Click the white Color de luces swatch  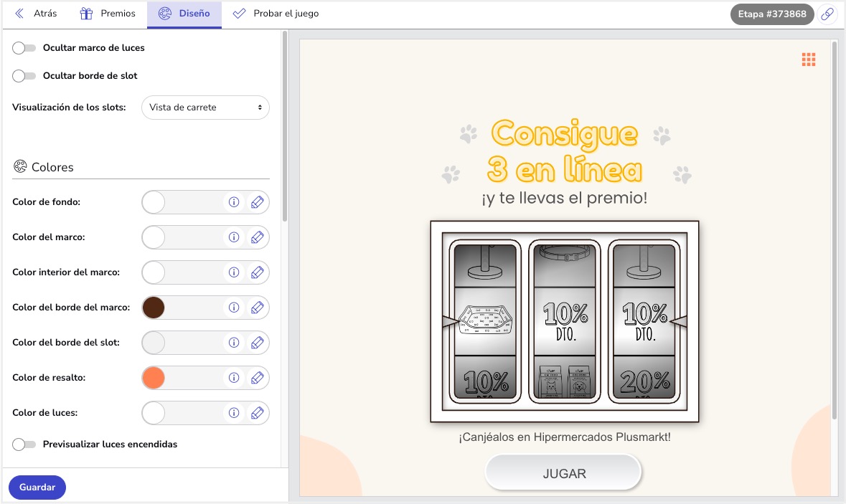pos(154,412)
